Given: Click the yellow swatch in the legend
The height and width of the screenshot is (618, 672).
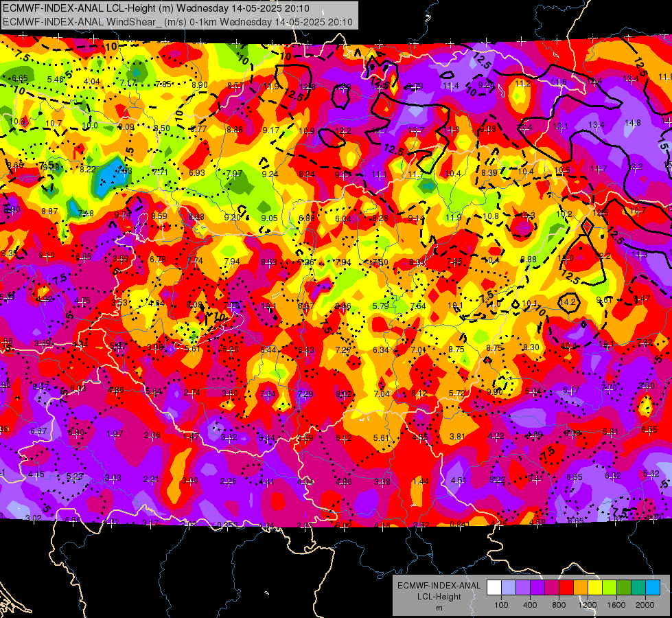Looking at the screenshot, I should coord(595,588).
